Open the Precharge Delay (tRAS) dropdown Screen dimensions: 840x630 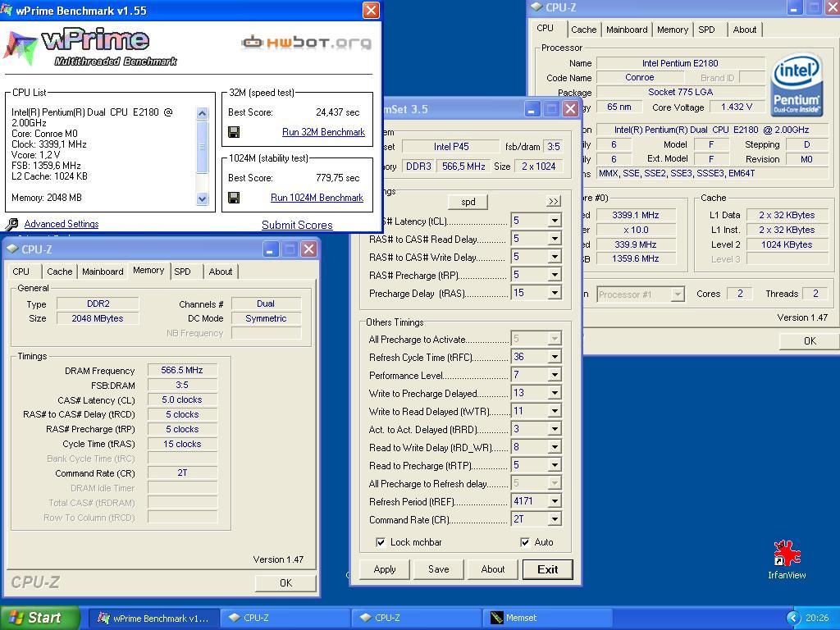tap(555, 293)
